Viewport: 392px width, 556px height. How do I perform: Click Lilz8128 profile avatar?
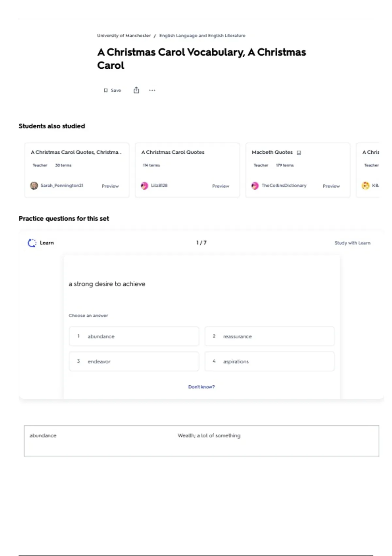point(144,186)
